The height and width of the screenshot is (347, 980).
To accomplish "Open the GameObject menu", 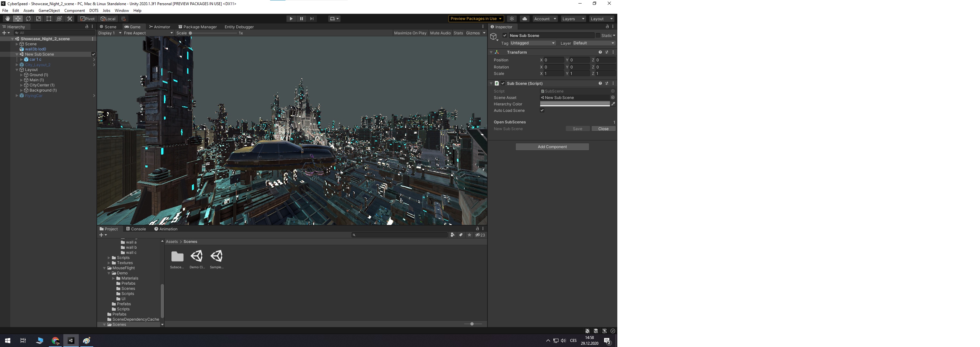I will [x=49, y=11].
